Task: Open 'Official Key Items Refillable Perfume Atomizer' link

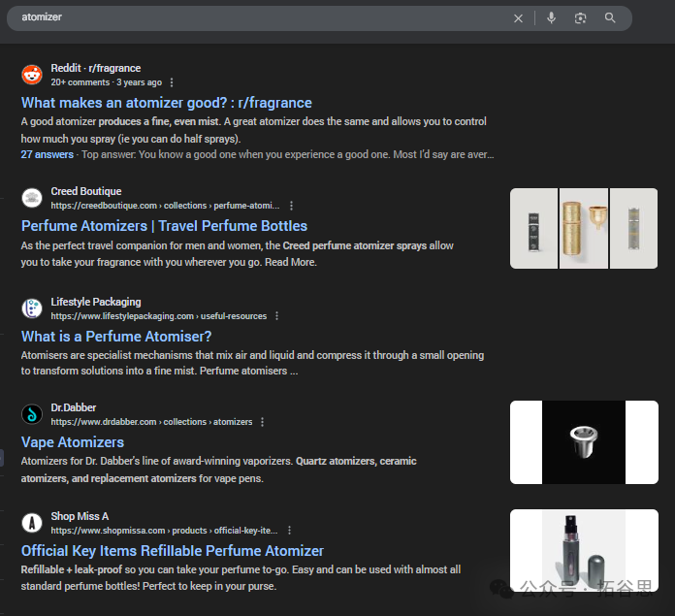Action: (173, 551)
